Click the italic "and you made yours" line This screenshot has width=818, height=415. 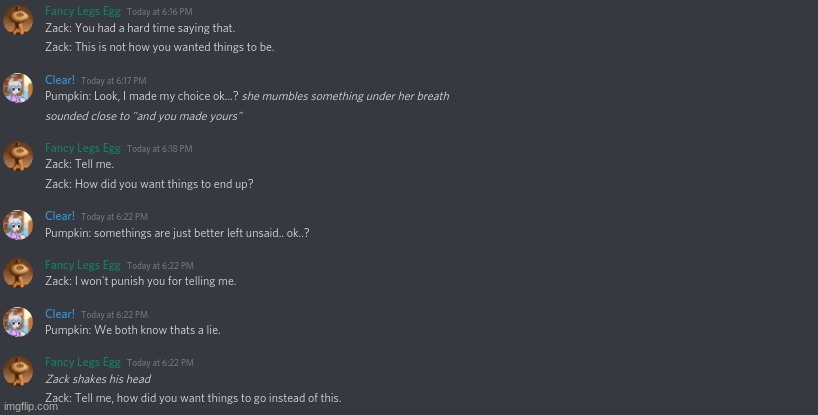click(x=143, y=116)
